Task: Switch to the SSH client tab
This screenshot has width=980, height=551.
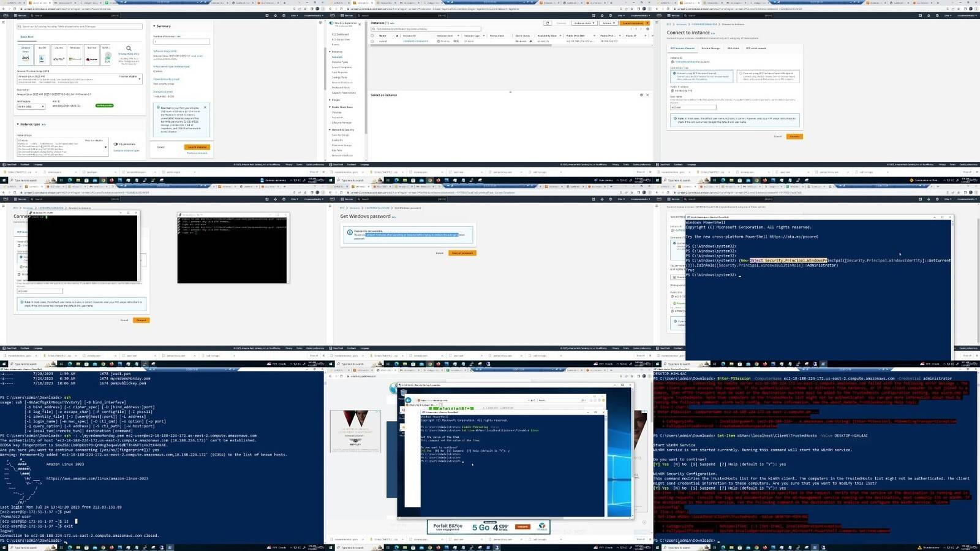Action: tap(733, 48)
